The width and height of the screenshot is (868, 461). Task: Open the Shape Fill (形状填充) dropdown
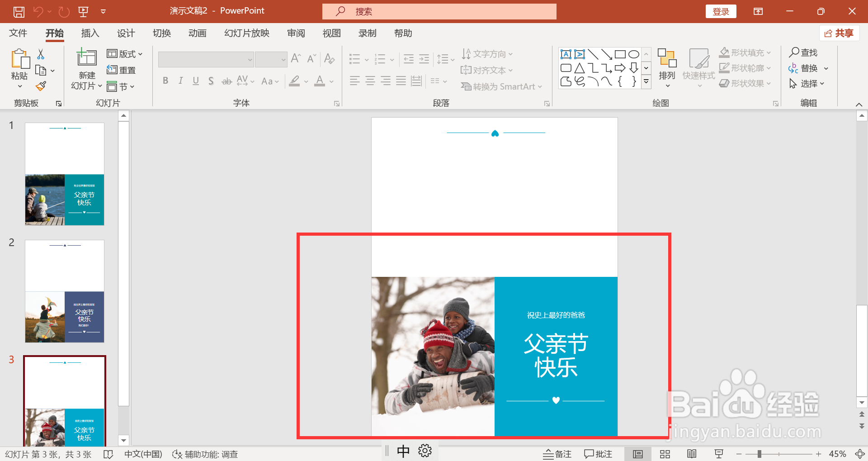(x=745, y=52)
